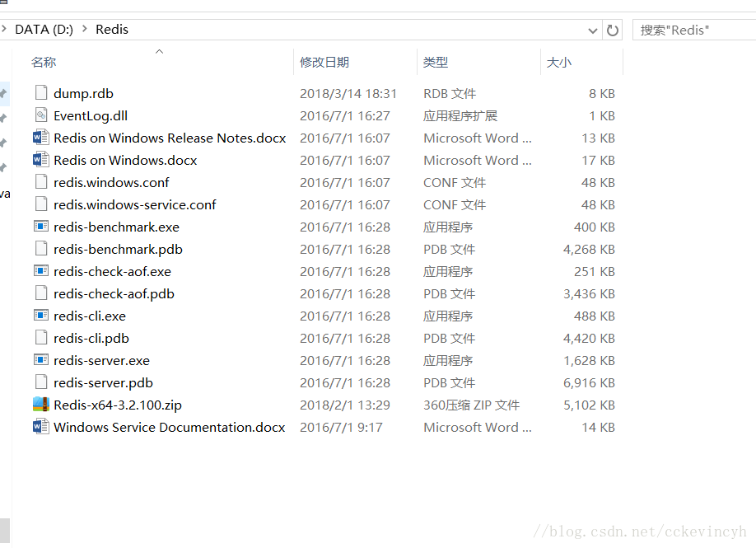The height and width of the screenshot is (548, 756).
Task: Sort files by 类型 column
Action: point(436,63)
